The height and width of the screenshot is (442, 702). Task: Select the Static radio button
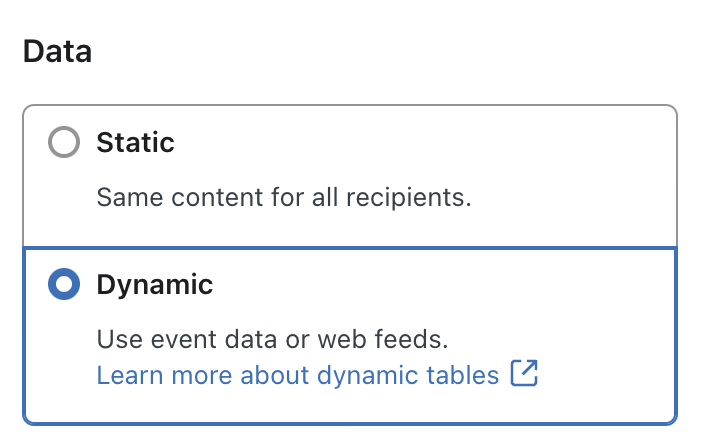63,143
